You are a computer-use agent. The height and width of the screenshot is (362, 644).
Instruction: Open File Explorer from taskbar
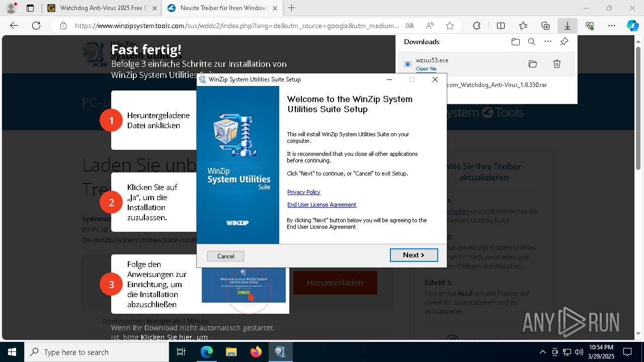231,352
